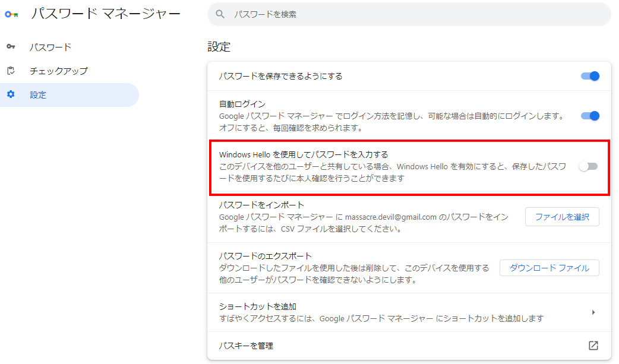Click the external link icon for パスキーを管理

point(593,346)
